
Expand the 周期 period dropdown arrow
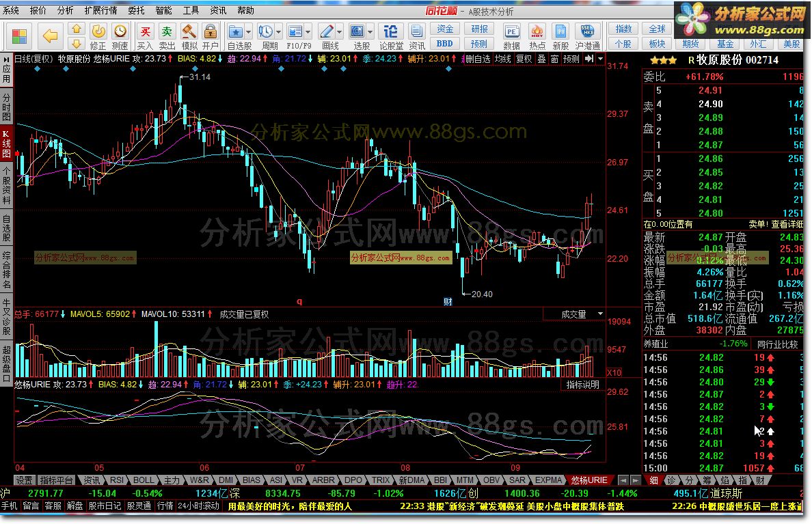coord(279,32)
